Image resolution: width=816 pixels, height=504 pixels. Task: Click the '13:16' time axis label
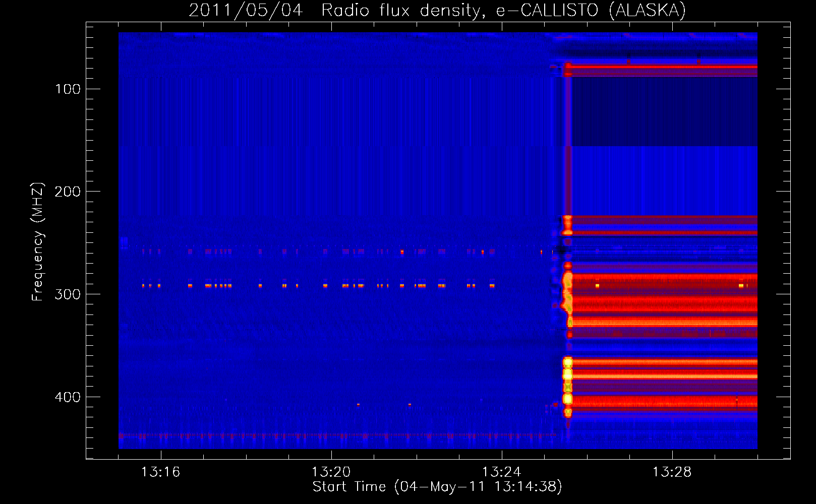(160, 472)
